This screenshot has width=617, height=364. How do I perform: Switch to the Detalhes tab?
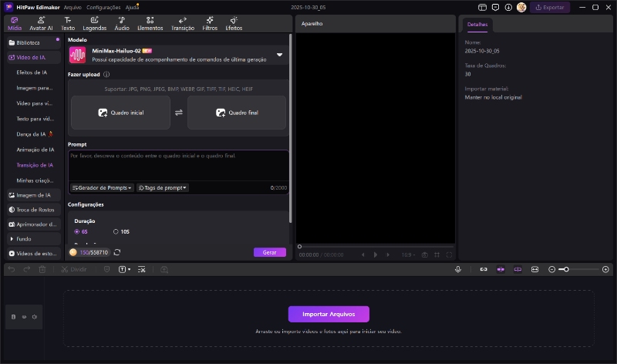[x=477, y=25]
